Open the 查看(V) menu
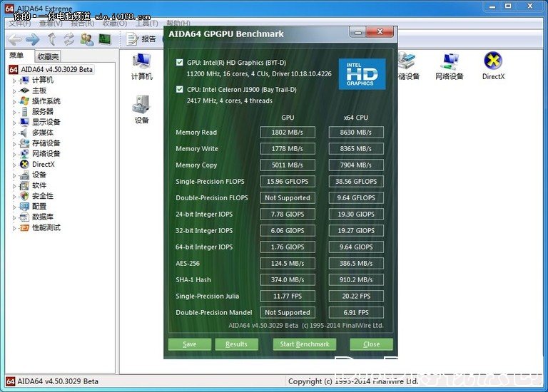The width and height of the screenshot is (548, 392). point(51,24)
